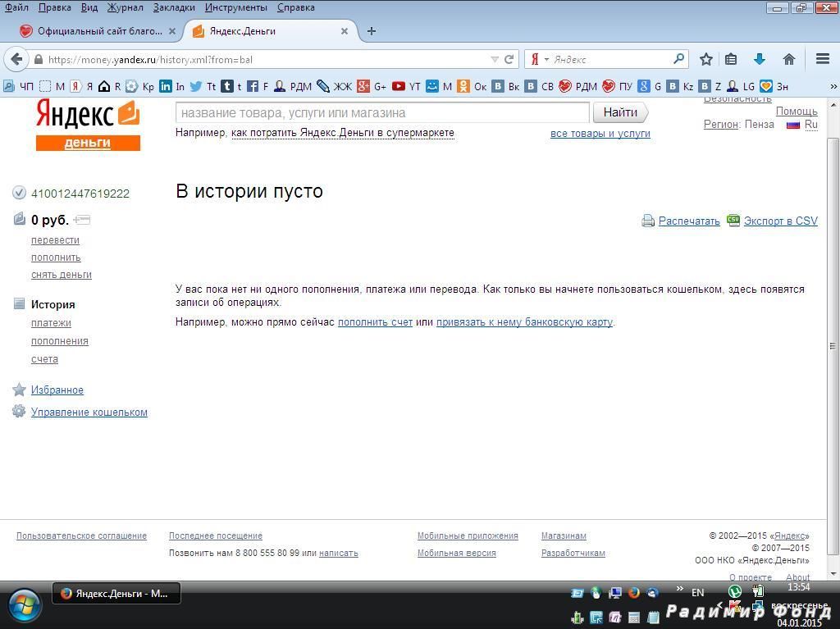The image size is (840, 629).
Task: Open the Windows Start orb
Action: point(23,606)
